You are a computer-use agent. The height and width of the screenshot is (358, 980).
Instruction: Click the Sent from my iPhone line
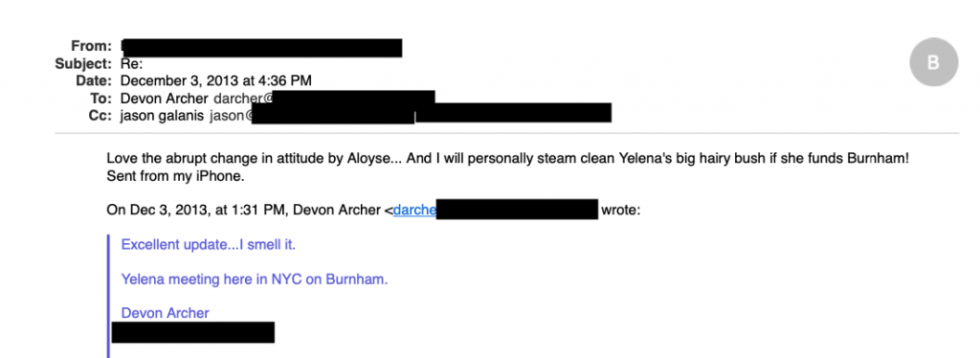176,176
